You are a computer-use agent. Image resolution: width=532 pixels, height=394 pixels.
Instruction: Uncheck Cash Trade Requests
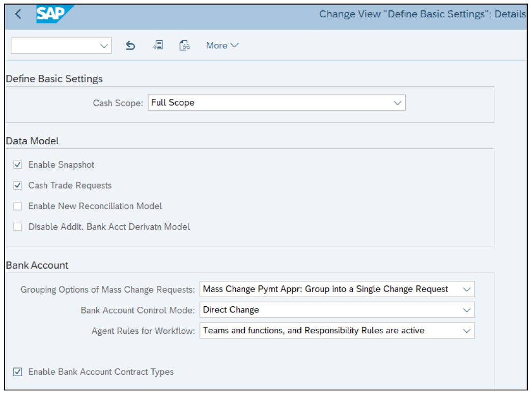[18, 186]
